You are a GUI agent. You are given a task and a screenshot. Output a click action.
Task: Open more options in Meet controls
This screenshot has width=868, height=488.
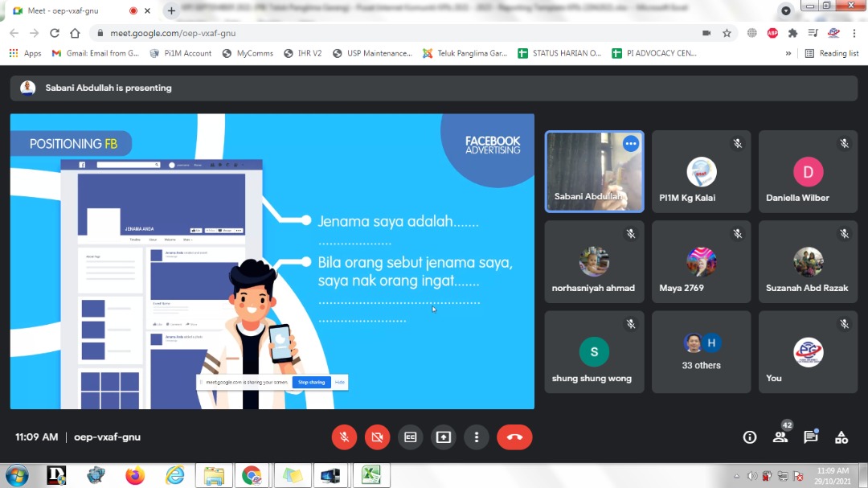pyautogui.click(x=476, y=437)
